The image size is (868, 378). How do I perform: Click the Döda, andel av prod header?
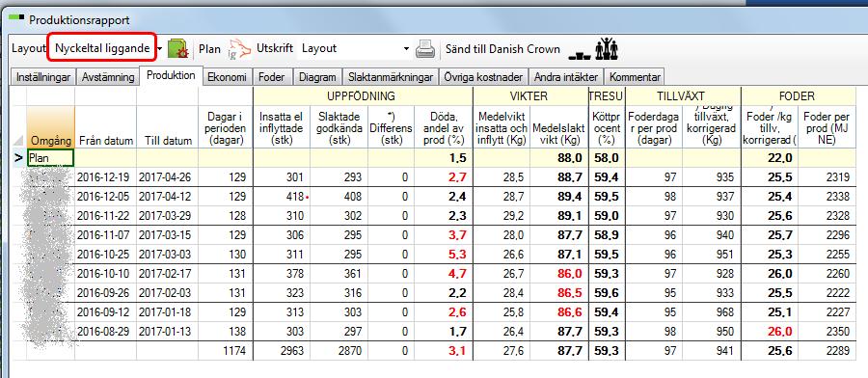click(444, 127)
